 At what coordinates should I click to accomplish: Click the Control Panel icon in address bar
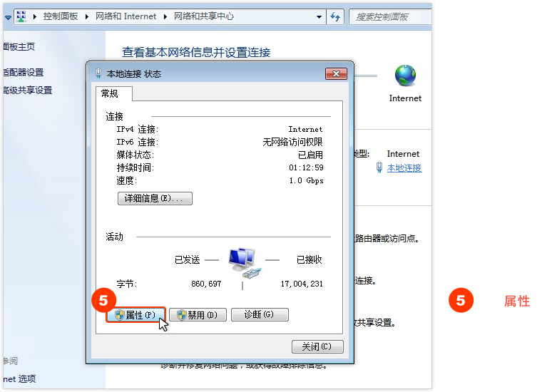pyautogui.click(x=21, y=16)
